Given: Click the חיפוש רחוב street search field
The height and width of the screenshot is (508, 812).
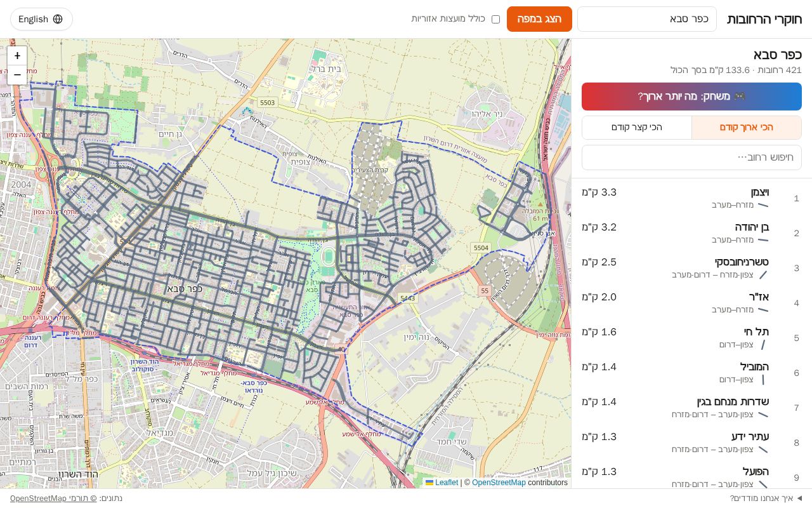Looking at the screenshot, I should tap(691, 157).
